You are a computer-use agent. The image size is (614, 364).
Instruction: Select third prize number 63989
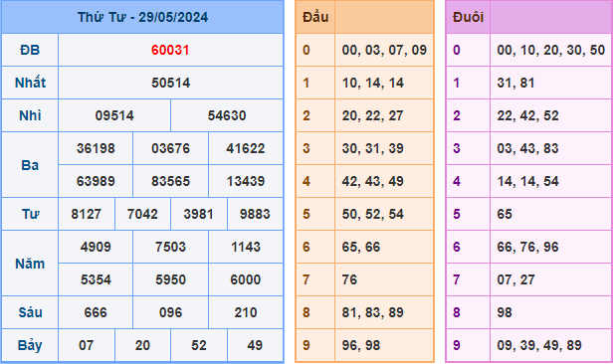pyautogui.click(x=96, y=181)
